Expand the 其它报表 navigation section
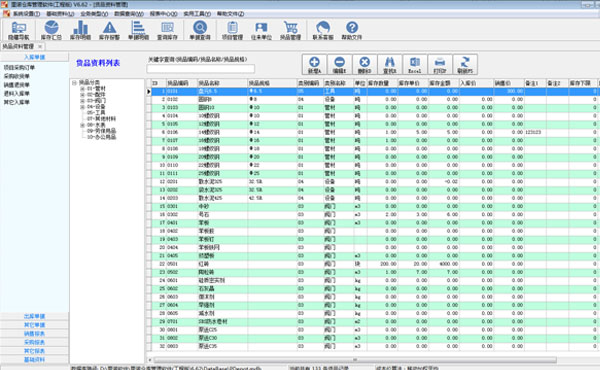Viewport: 600px width, 370px height. 34,351
